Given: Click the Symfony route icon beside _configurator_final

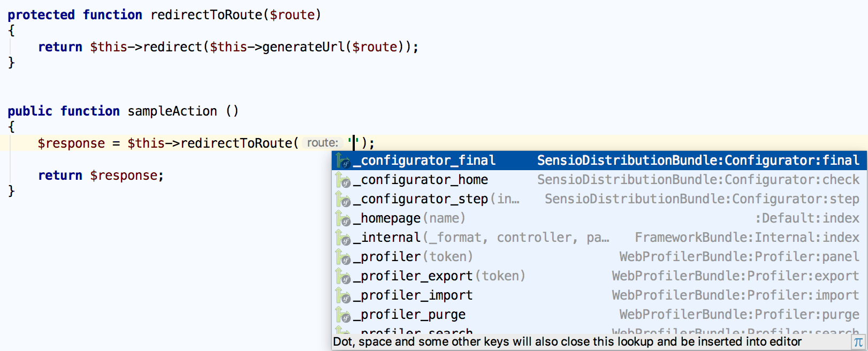Looking at the screenshot, I should pyautogui.click(x=345, y=160).
